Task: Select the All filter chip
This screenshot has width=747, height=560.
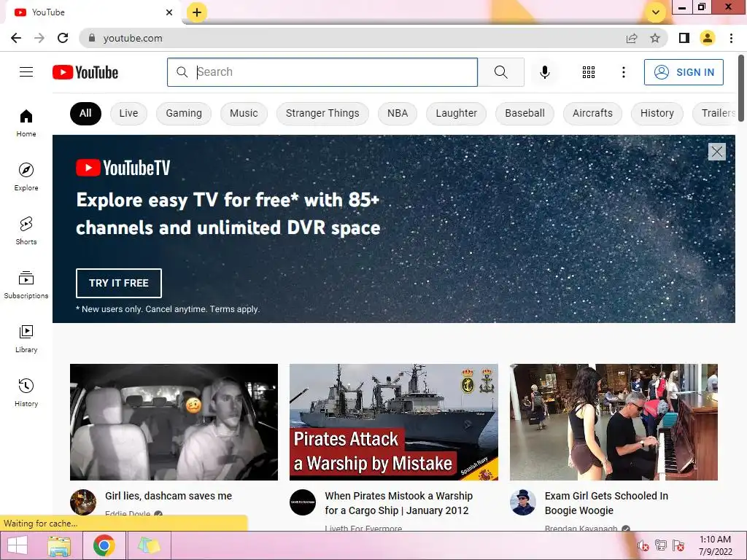Action: [x=85, y=113]
